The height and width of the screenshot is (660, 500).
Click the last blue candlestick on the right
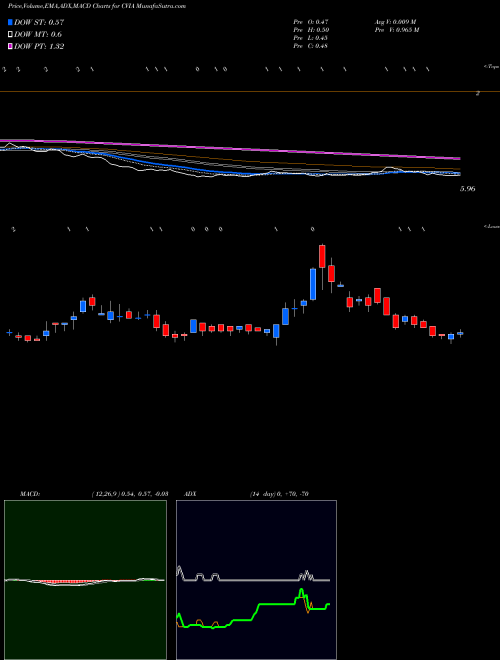click(460, 333)
